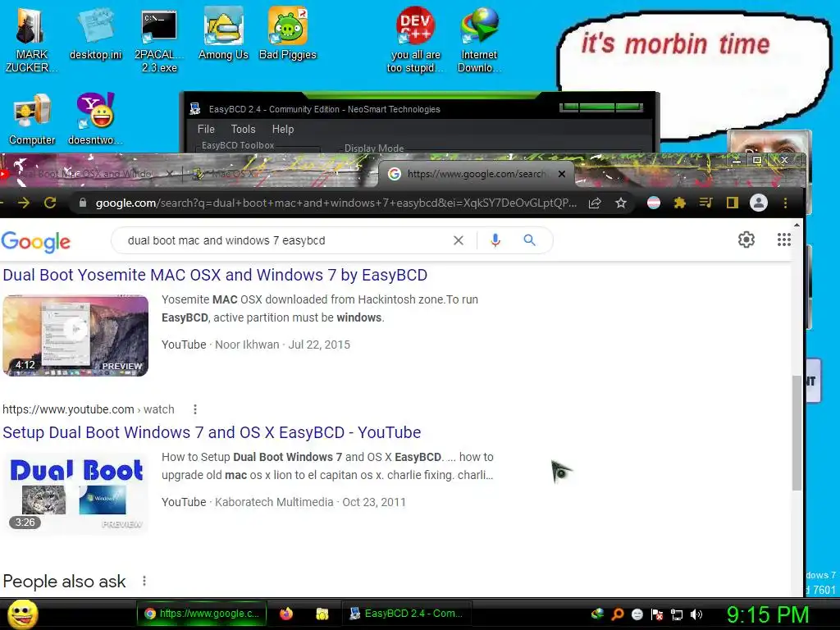Play the 3:26 Dual Boot video thumbnail
The width and height of the screenshot is (840, 630).
tap(75, 493)
